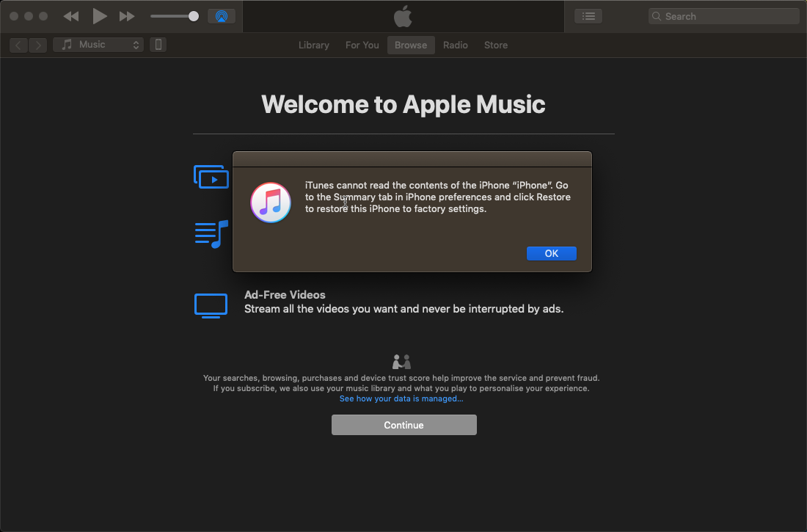Click the Ad-Free Videos heading text

(285, 294)
